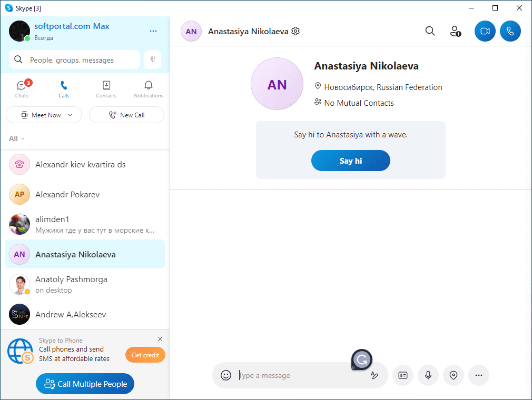Viewport: 532px width, 400px height.
Task: Click the Get credit button
Action: (x=145, y=355)
